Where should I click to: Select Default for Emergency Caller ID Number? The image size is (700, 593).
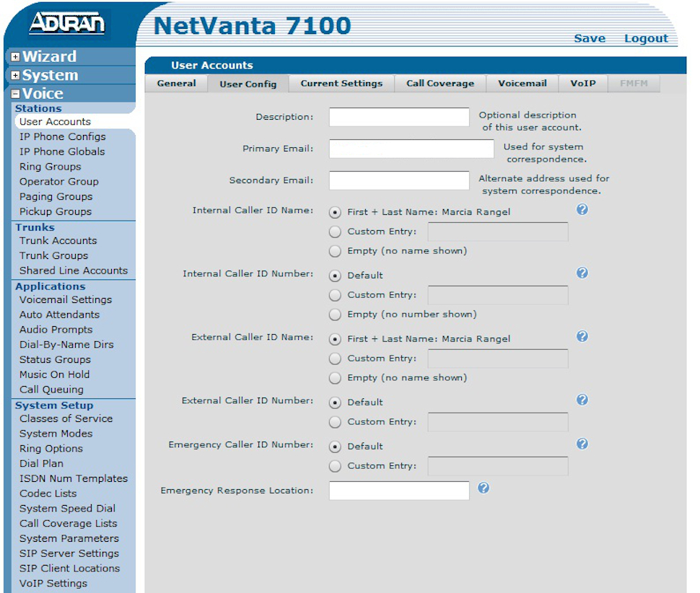pyautogui.click(x=335, y=447)
